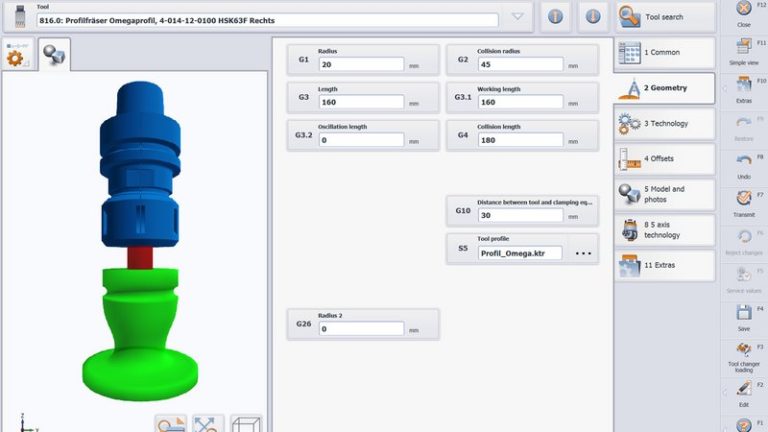The height and width of the screenshot is (432, 768).
Task: Switch to the 3D model view tab
Action: 54,56
